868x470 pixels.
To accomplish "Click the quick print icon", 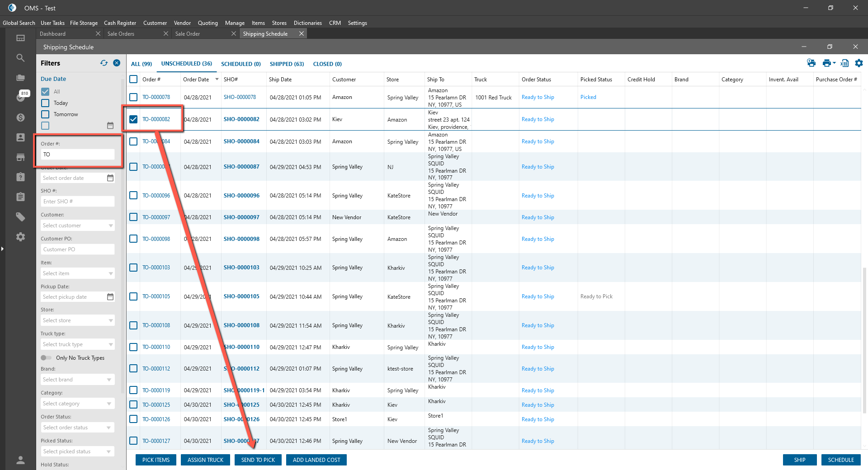I will click(811, 63).
